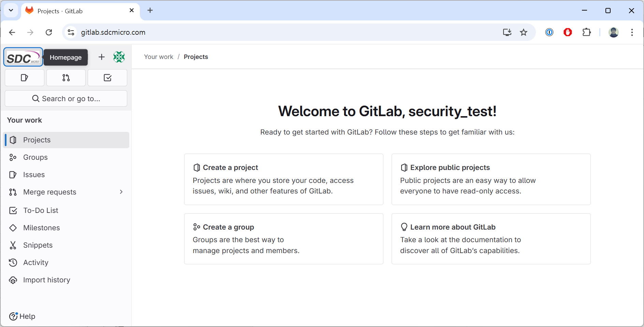This screenshot has height=327, width=644.
Task: Click the Help button at bottom left
Action: tap(23, 316)
